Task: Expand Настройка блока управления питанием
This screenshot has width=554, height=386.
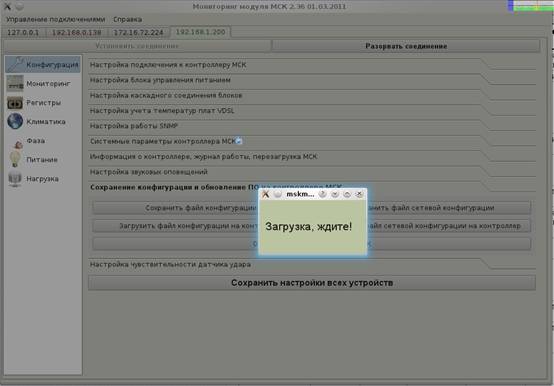Action: pyautogui.click(x=312, y=80)
